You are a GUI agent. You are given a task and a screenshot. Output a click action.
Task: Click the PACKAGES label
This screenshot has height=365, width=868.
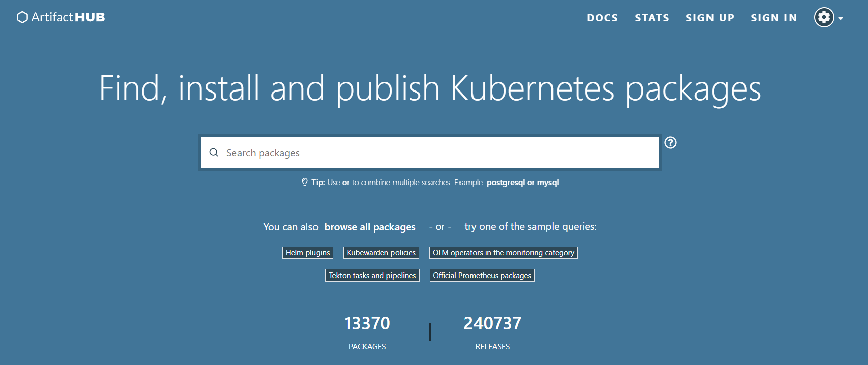point(367,347)
